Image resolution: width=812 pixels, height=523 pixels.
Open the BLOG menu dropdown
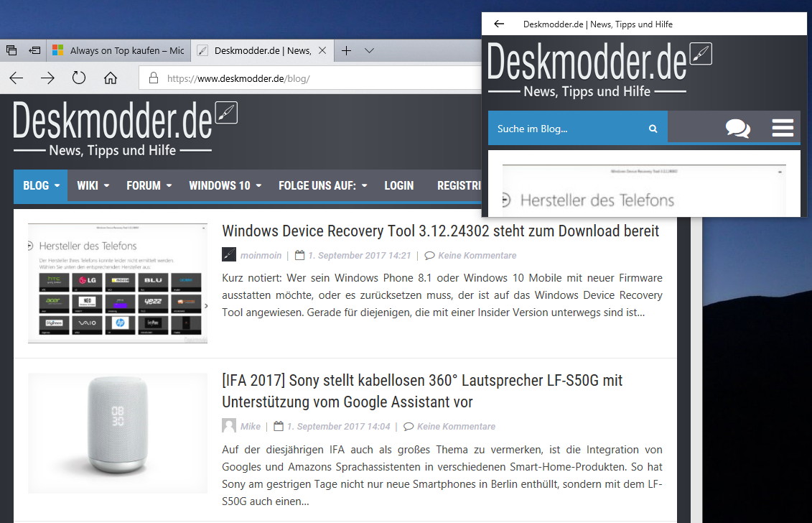click(41, 185)
